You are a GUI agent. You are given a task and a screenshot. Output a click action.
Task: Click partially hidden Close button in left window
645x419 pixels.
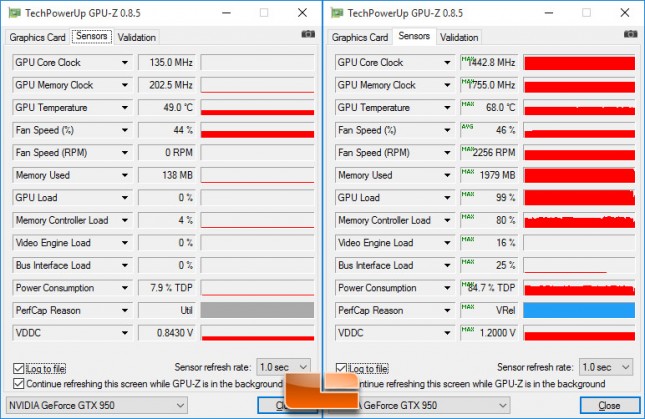pos(272,406)
